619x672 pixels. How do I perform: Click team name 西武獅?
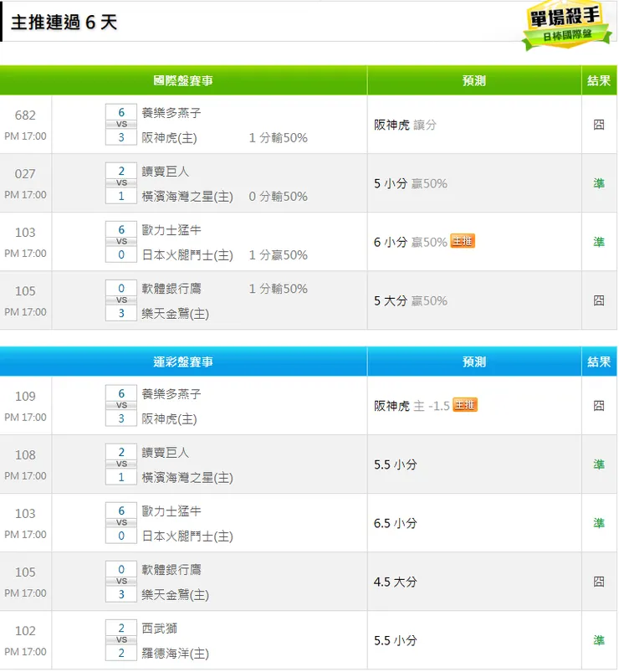tap(160, 628)
